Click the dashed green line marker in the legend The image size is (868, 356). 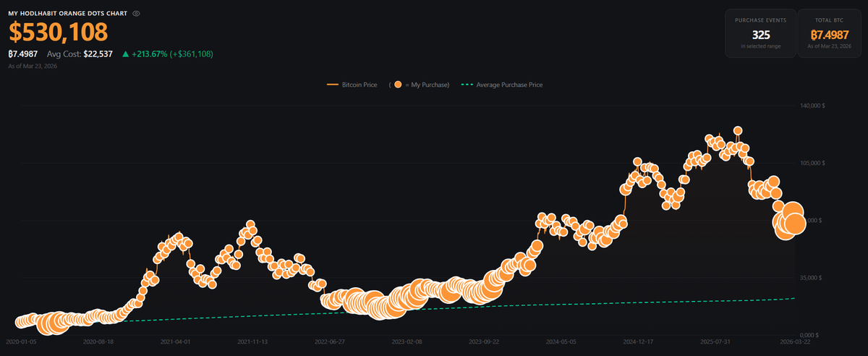(467, 85)
